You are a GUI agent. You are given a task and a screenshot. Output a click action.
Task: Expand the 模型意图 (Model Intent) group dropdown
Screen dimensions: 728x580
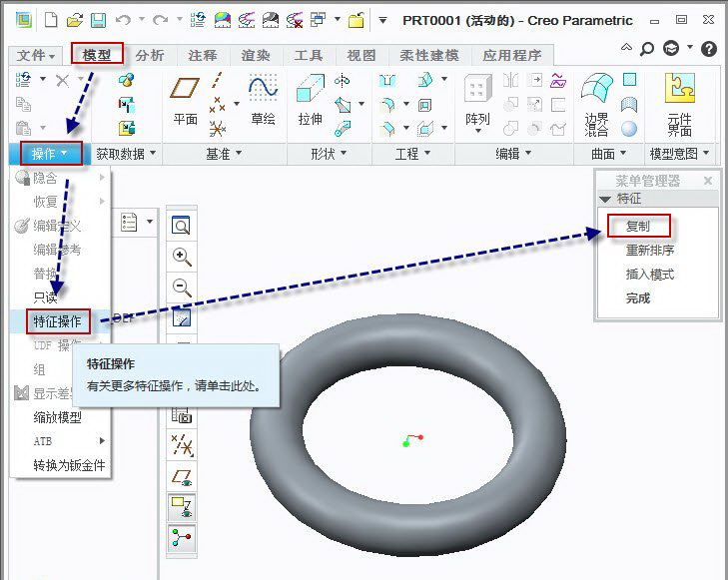point(679,154)
